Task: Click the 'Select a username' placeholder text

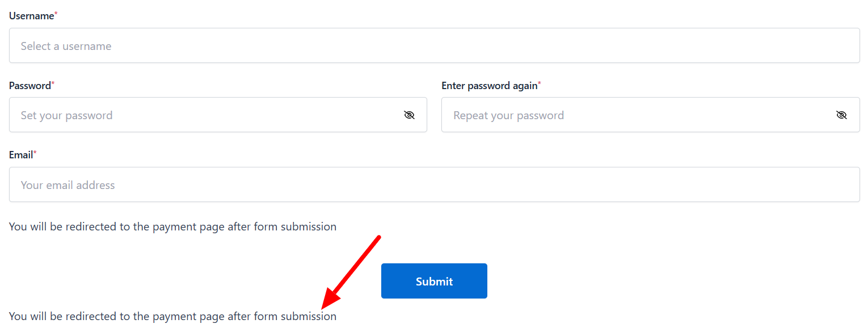Action: pos(66,47)
